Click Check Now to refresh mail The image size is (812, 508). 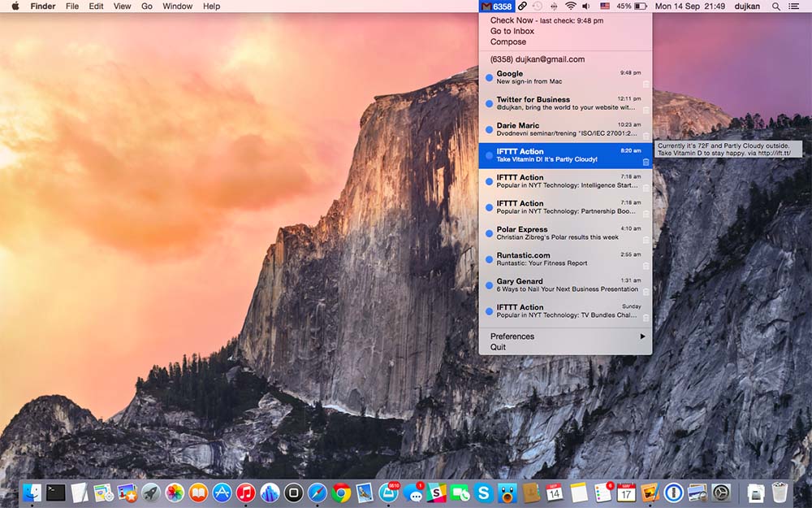coord(512,20)
